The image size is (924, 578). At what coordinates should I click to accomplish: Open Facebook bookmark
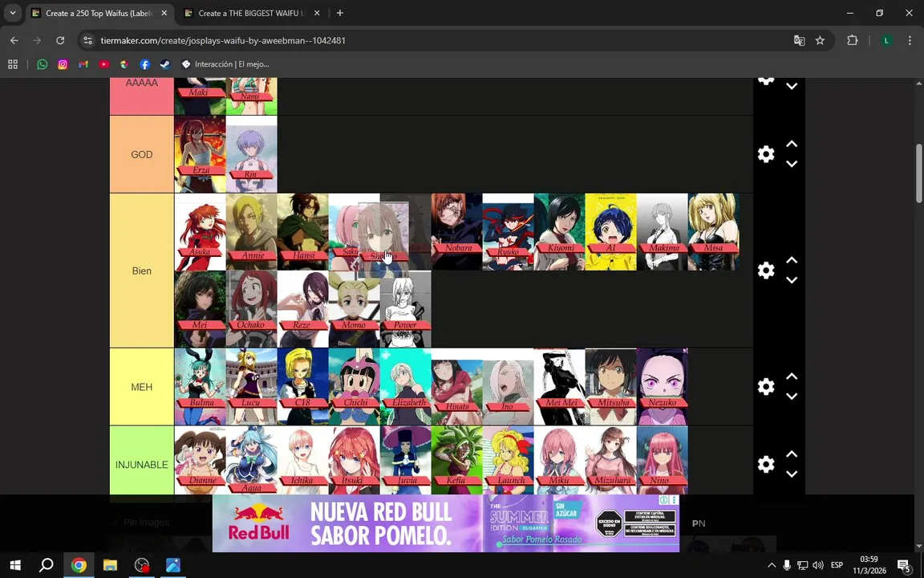(x=145, y=64)
